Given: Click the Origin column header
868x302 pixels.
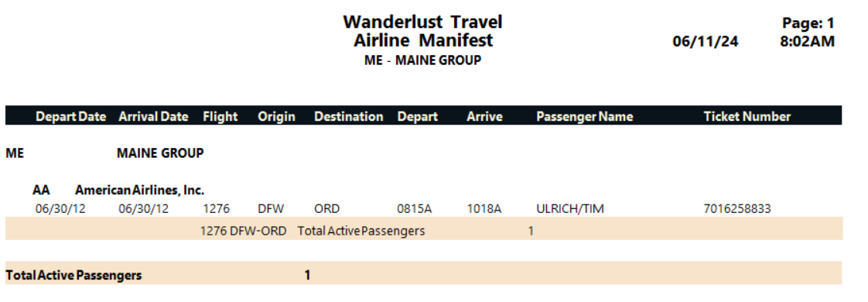Looking at the screenshot, I should click(x=276, y=116).
